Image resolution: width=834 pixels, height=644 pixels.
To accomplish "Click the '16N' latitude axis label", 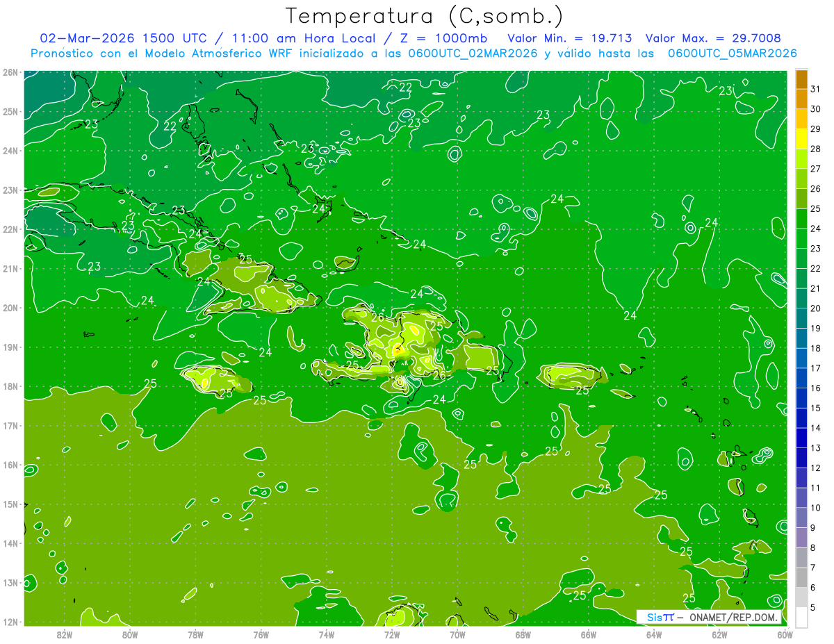I will point(10,465).
